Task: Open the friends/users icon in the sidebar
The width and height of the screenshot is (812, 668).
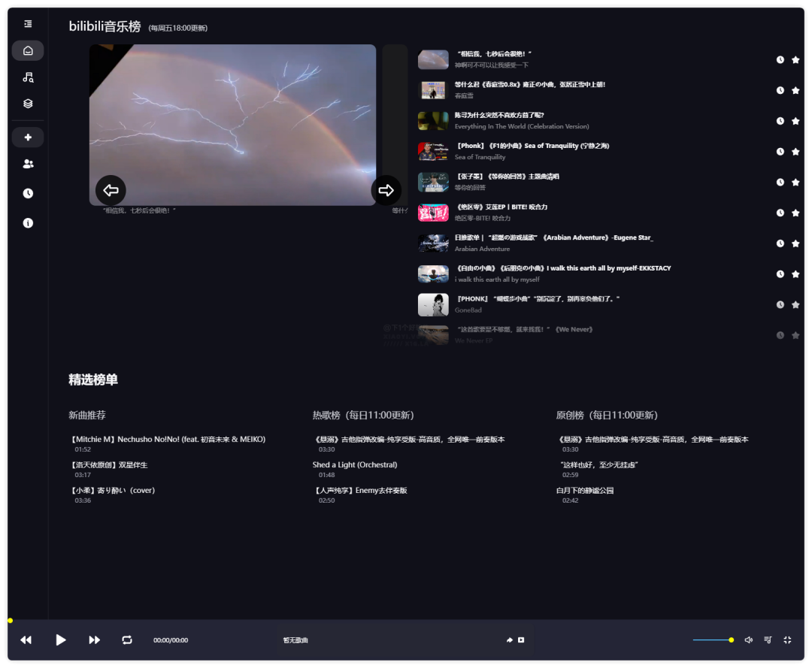Action: (28, 165)
